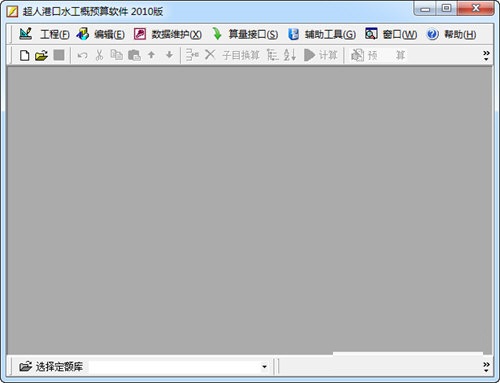The image size is (500, 383).
Task: Click the open folder icon in toolbar
Action: [x=41, y=55]
